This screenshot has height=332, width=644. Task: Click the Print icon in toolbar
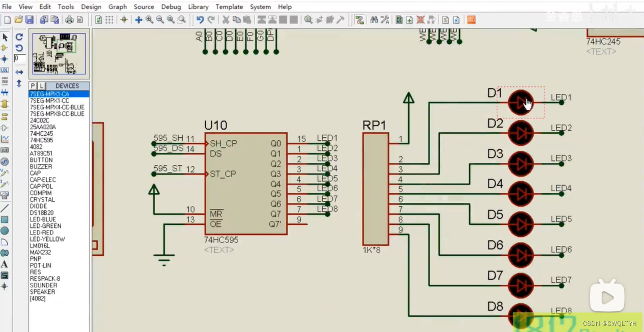tap(69, 20)
